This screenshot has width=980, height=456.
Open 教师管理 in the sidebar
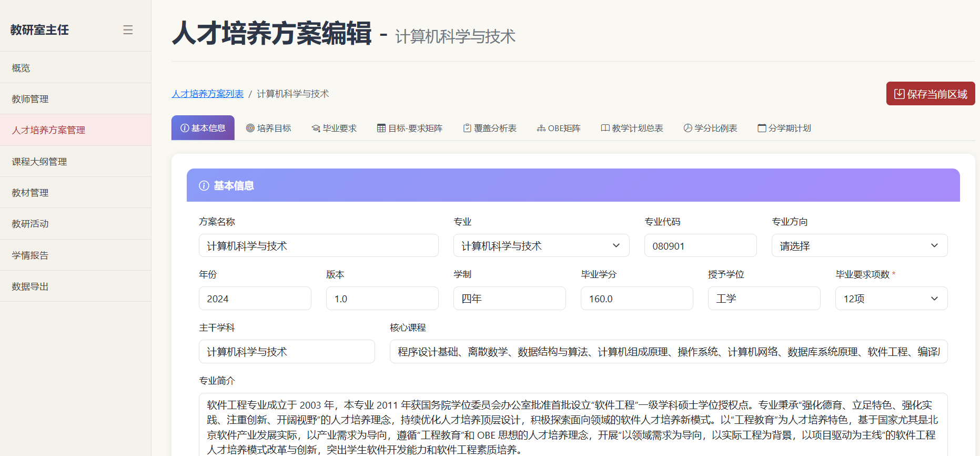point(76,99)
